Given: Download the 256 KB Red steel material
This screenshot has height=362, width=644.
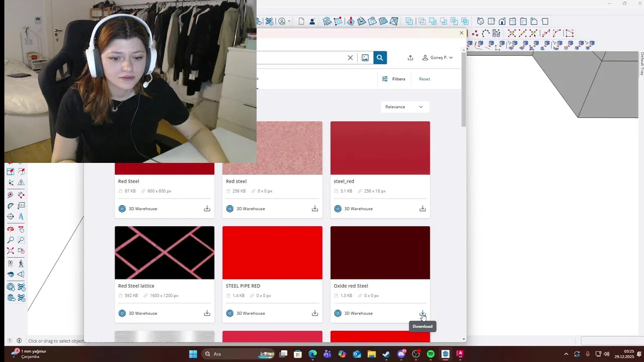Looking at the screenshot, I should click(x=315, y=209).
